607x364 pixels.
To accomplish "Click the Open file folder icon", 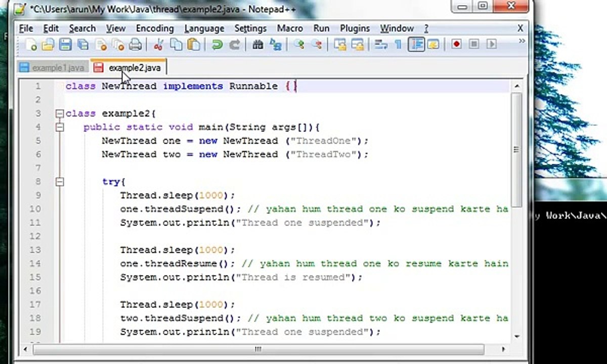I will (x=48, y=45).
